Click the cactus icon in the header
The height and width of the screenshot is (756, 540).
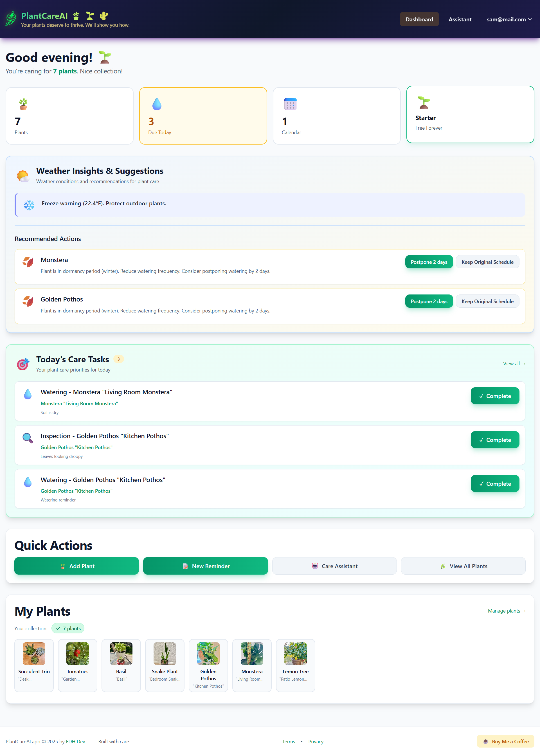click(104, 15)
